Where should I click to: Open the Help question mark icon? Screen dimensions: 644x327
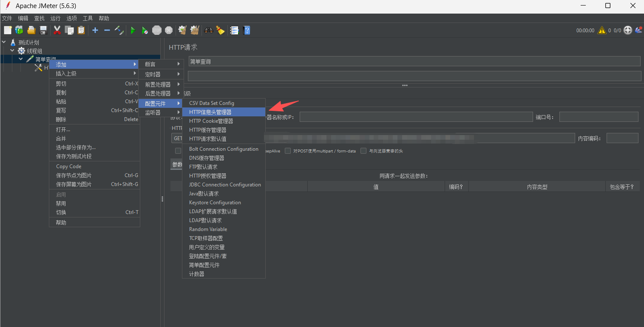(x=247, y=30)
